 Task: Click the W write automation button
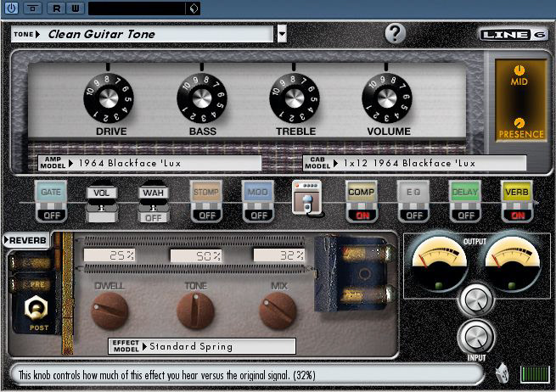click(x=76, y=8)
